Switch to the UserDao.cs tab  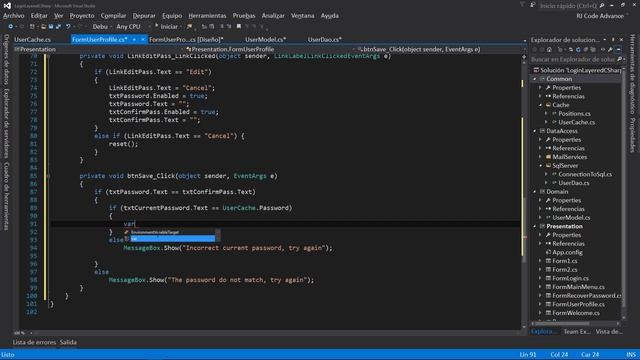point(324,40)
